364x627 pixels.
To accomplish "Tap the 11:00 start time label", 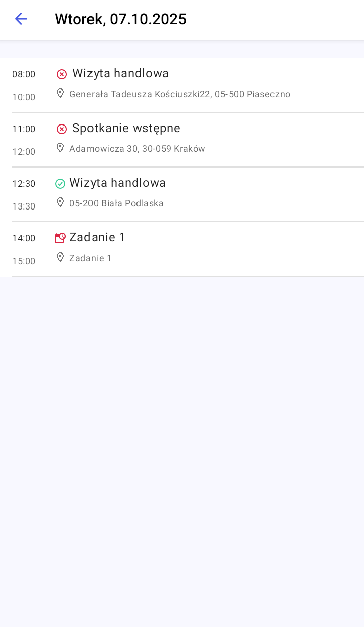I will coord(24,129).
